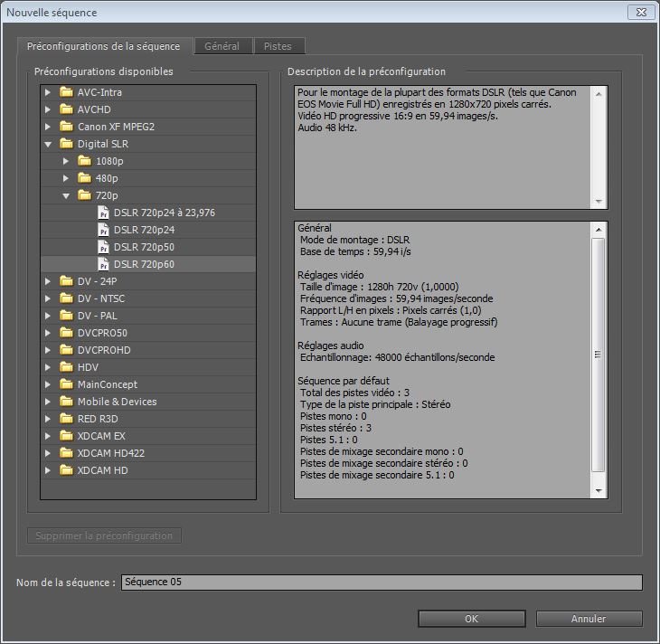Screen dimensions: 660x644
Task: Select the DVCPROHD folder label
Action: click(x=104, y=350)
